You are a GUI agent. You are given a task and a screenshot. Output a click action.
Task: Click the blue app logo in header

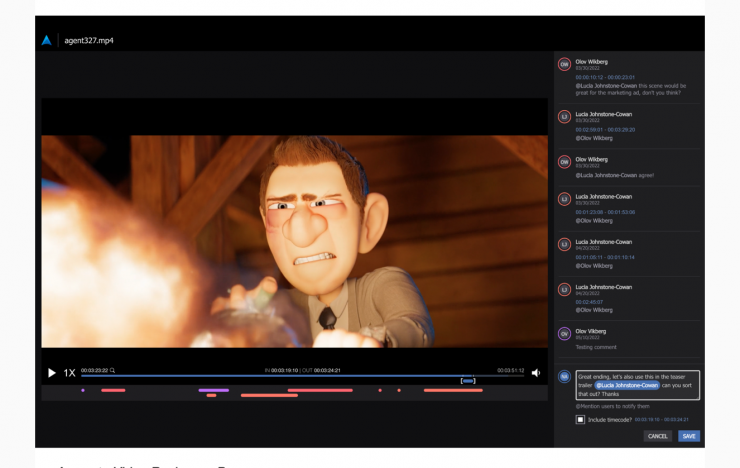pyautogui.click(x=46, y=40)
